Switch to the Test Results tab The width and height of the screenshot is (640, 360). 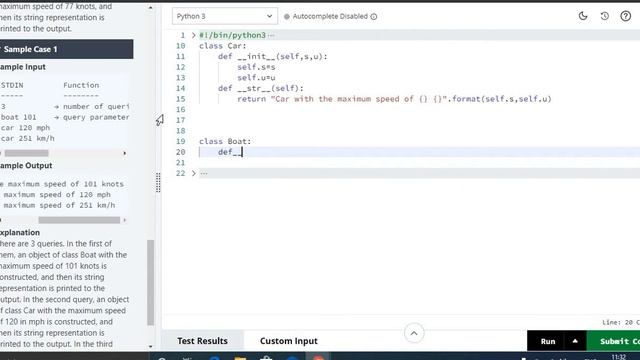[202, 341]
